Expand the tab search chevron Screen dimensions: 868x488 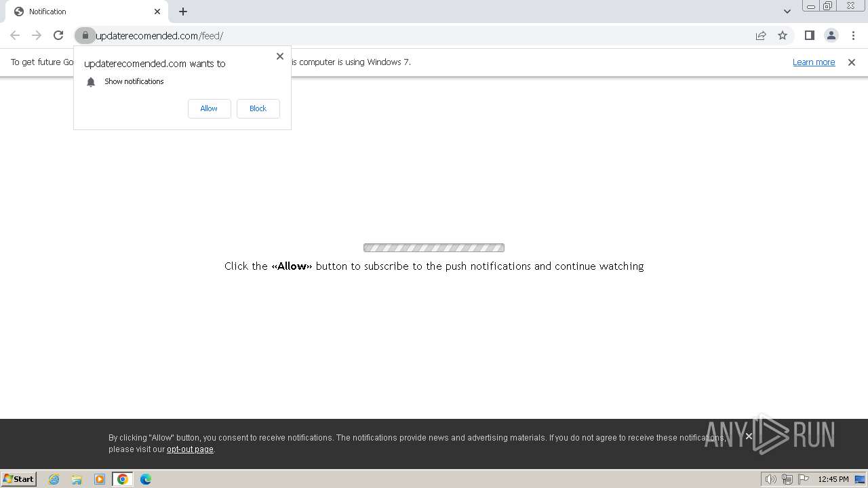(x=787, y=12)
